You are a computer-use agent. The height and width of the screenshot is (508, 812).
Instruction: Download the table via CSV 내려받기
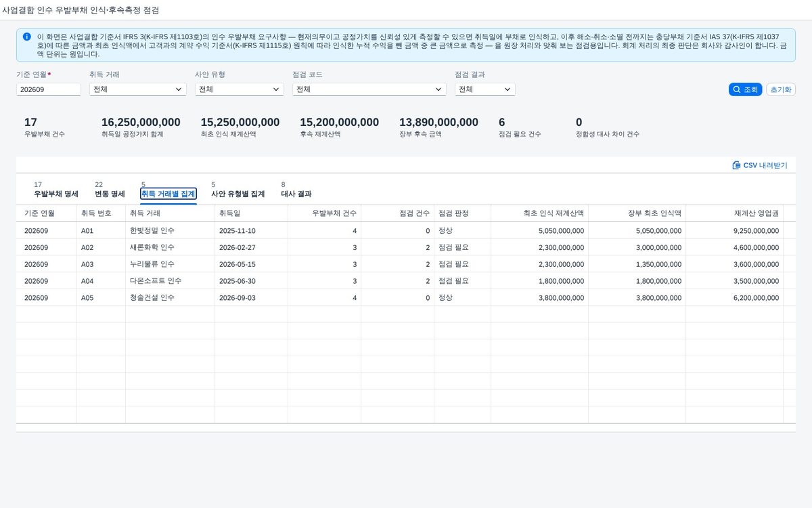click(760, 165)
